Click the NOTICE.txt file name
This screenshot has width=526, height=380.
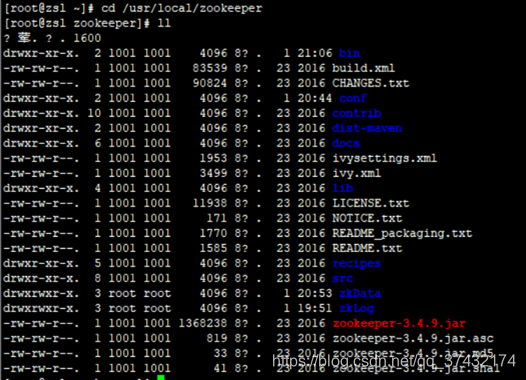pyautogui.click(x=367, y=218)
